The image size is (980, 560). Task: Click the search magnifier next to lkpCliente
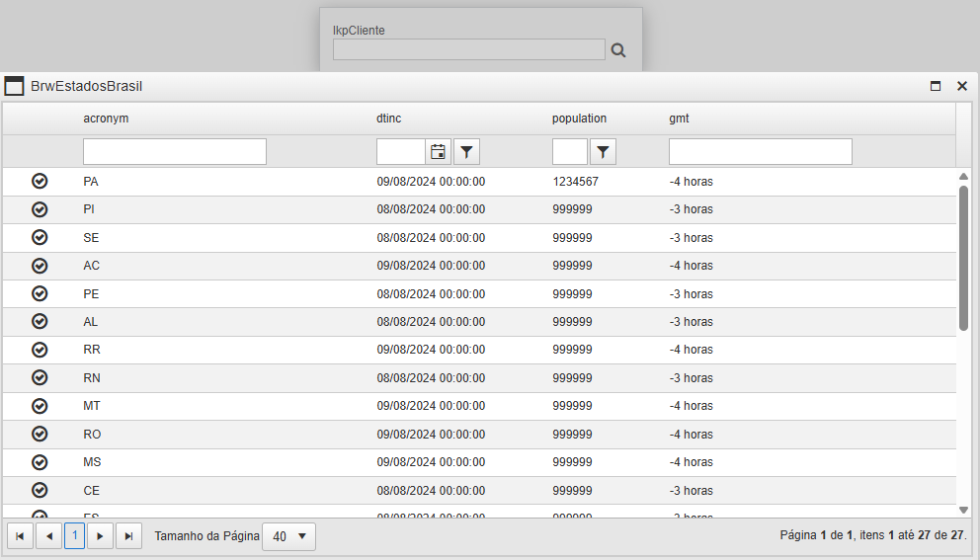(x=618, y=50)
